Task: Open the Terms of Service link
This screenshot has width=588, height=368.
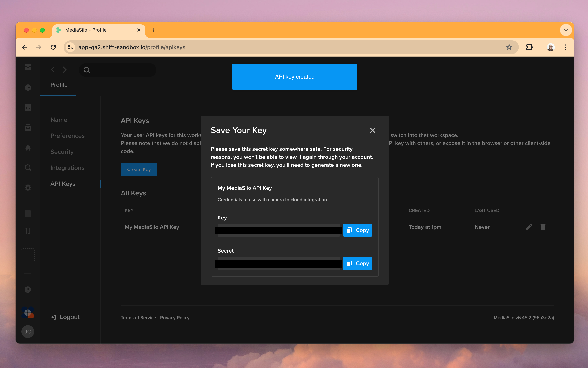Action: click(x=138, y=317)
